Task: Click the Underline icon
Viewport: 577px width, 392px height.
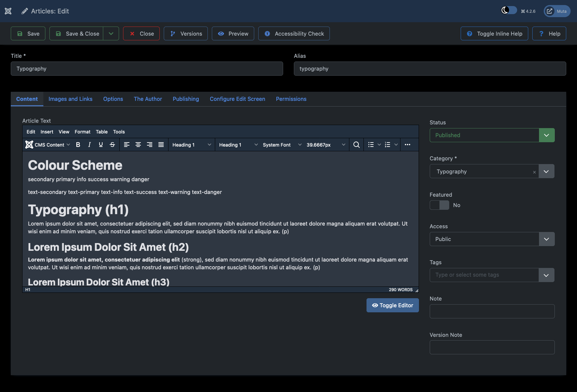Action: coord(101,145)
